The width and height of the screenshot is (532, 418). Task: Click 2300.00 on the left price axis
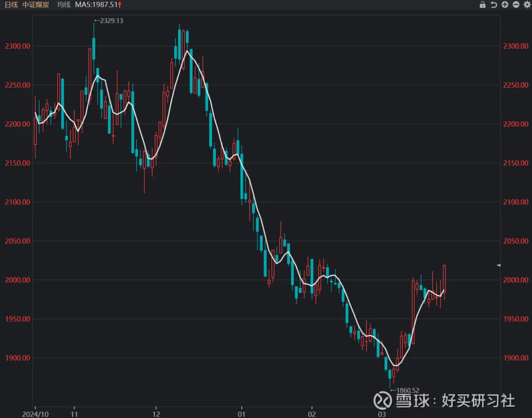[x=18, y=46]
